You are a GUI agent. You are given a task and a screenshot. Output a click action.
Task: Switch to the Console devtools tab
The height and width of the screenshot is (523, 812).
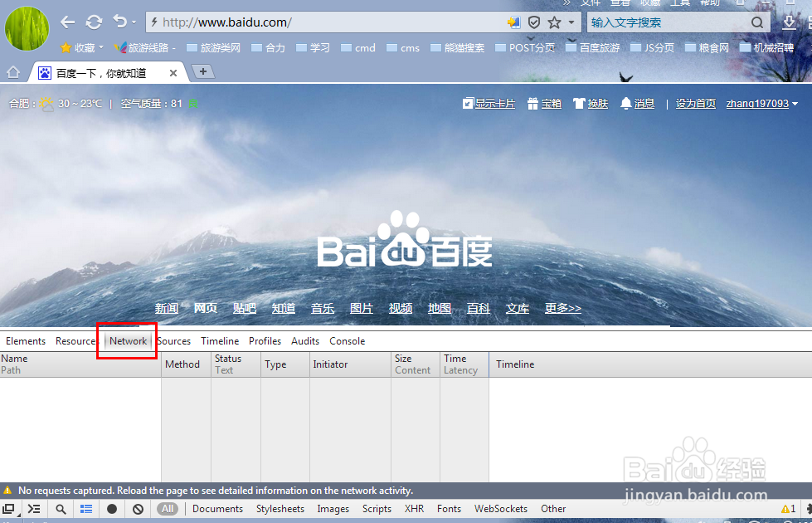pyautogui.click(x=348, y=341)
